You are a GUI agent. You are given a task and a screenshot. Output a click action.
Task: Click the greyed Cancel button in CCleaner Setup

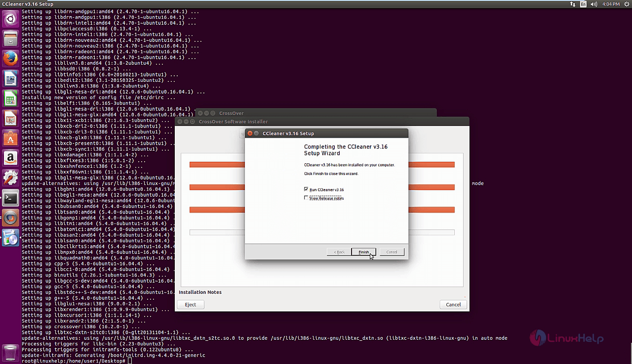coord(392,252)
